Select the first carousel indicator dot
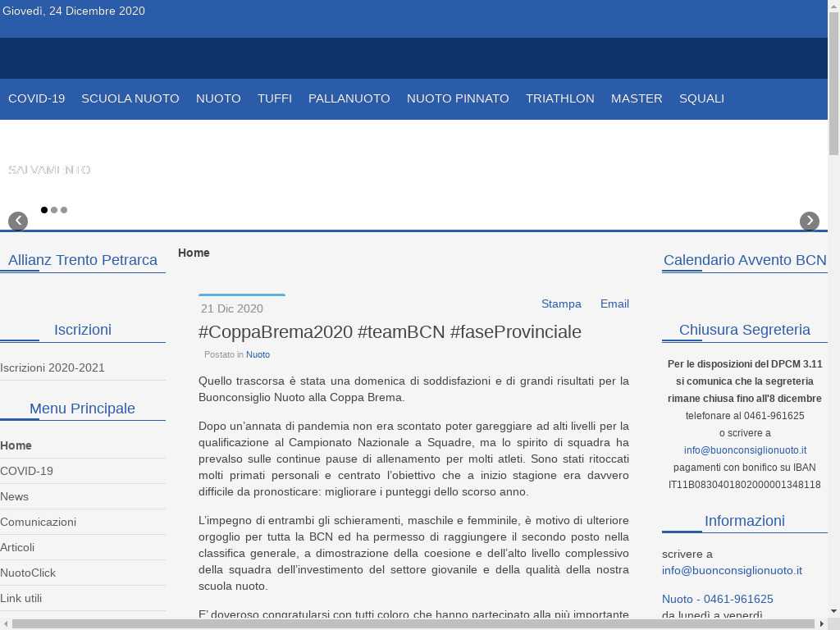The width and height of the screenshot is (840, 630). coord(44,210)
